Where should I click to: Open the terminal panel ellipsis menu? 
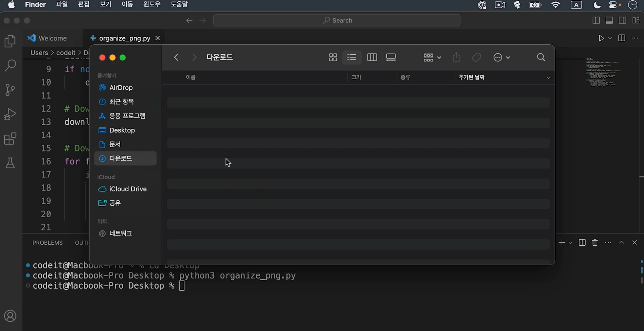(x=608, y=243)
